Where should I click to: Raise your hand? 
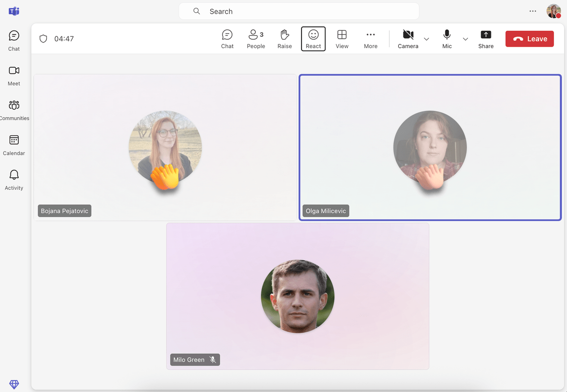(x=284, y=38)
